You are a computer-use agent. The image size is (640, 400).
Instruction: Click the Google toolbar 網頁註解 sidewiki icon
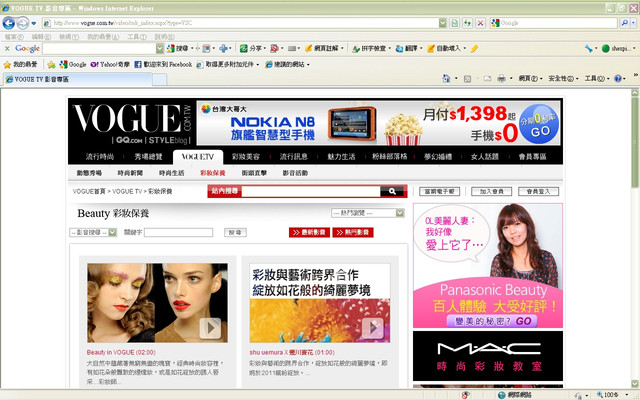tap(309, 48)
